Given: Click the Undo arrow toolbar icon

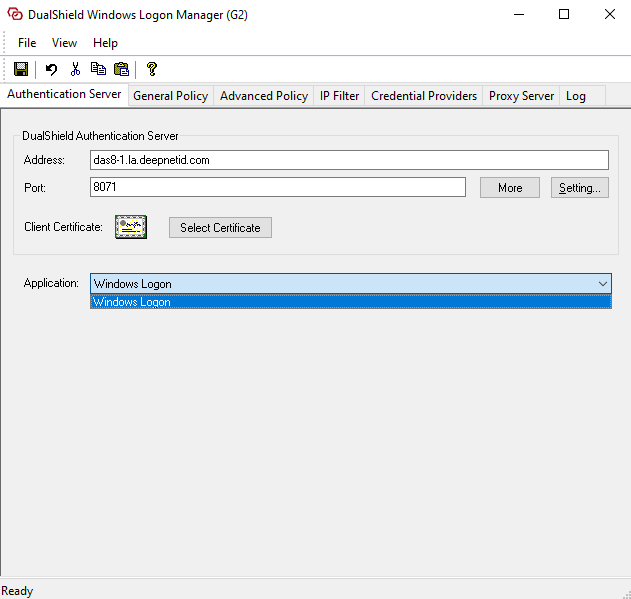Looking at the screenshot, I should pos(51,69).
